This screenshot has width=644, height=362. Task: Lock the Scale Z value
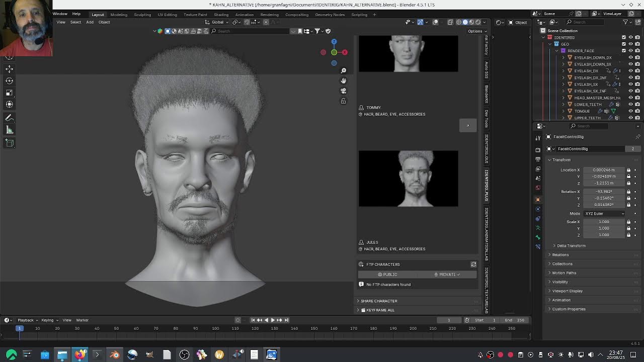[x=628, y=235]
